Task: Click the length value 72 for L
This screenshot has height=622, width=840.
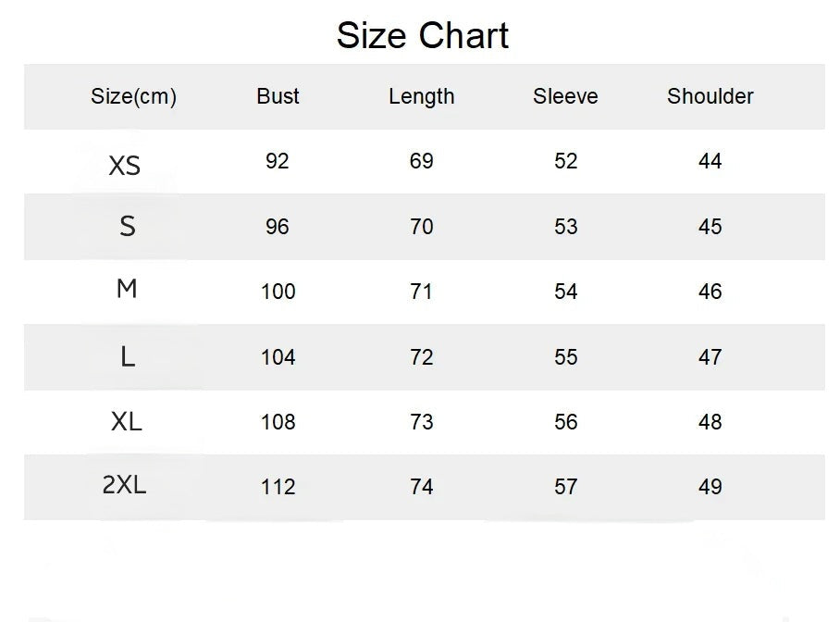Action: 421,357
